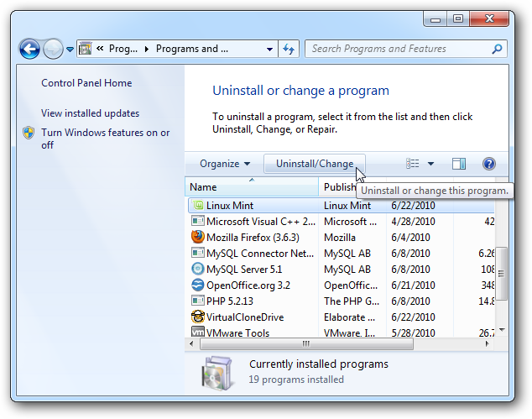
Task: Select OpenOffice.org 3.2 entry
Action: click(x=248, y=285)
